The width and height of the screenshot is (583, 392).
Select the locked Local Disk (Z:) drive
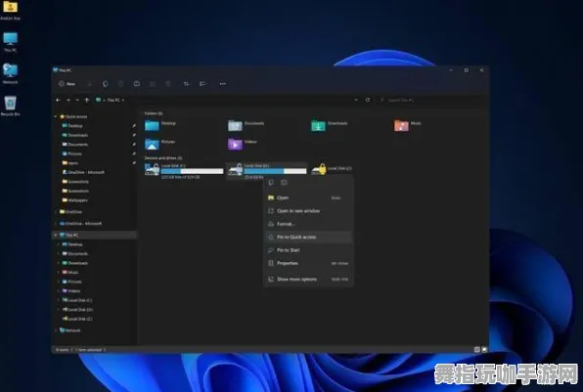pyautogui.click(x=332, y=169)
